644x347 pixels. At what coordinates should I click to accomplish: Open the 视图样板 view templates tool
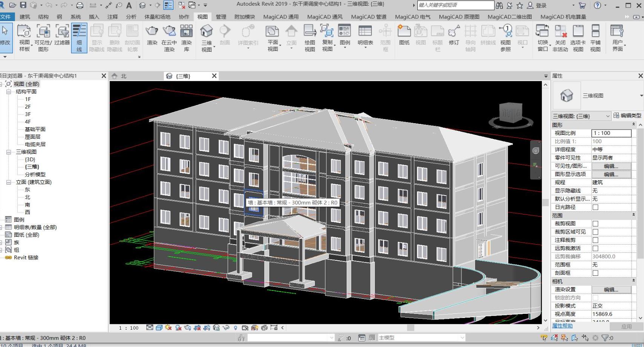(24, 38)
